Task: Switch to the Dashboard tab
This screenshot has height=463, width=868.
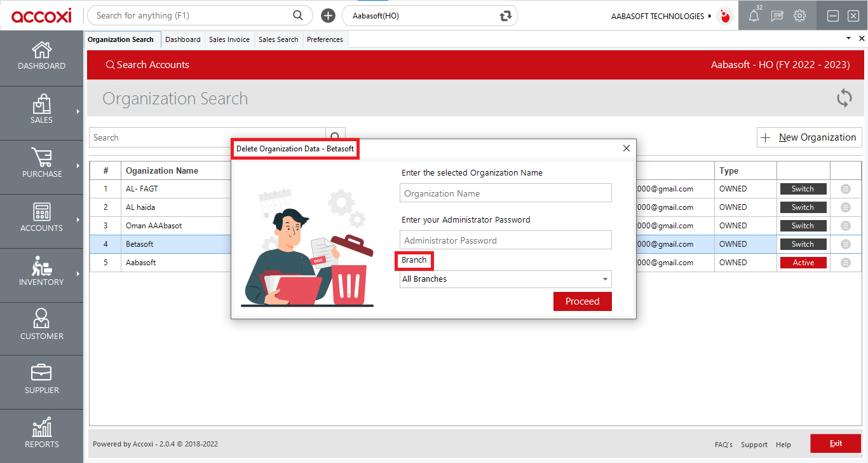Action: click(x=183, y=39)
